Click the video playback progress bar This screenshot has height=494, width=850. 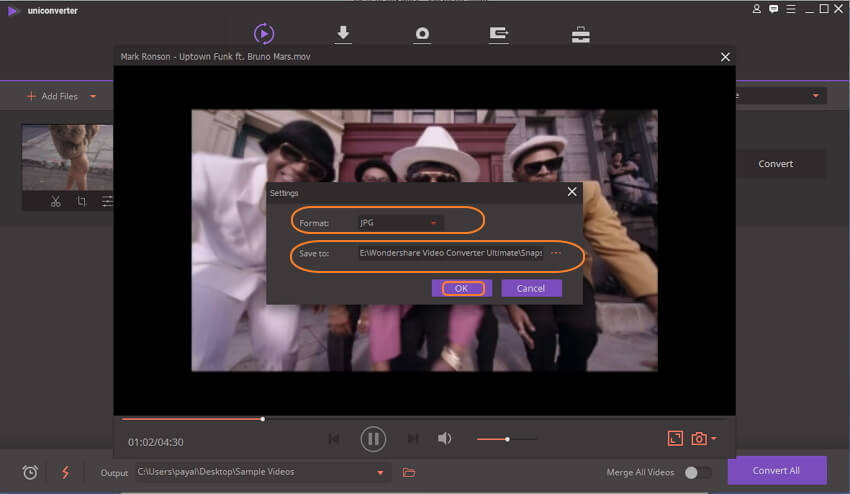click(x=424, y=419)
